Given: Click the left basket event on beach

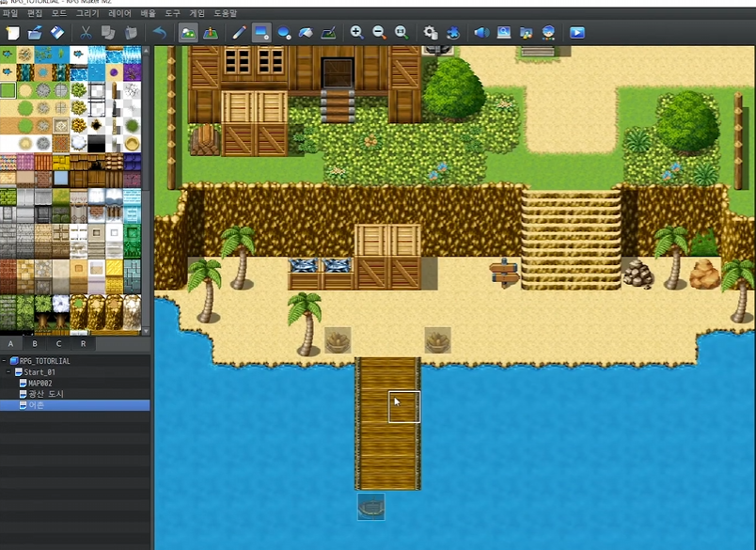Looking at the screenshot, I should coord(338,339).
